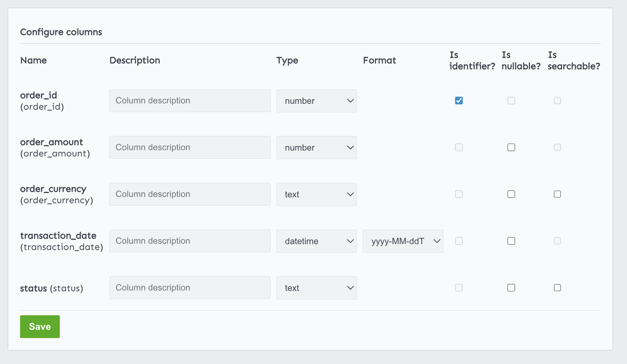Mark order_currency as nullable
This screenshot has width=627, height=364.
pyautogui.click(x=511, y=194)
